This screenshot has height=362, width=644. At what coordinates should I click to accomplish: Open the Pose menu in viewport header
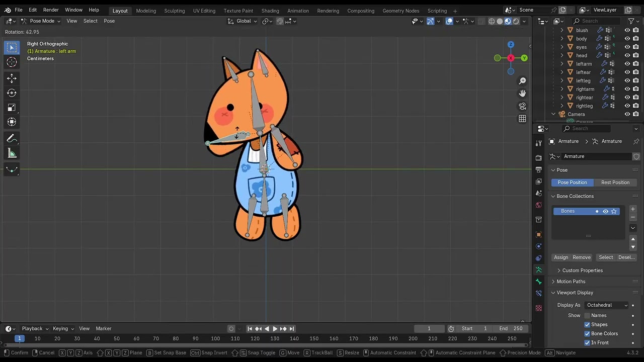[109, 21]
